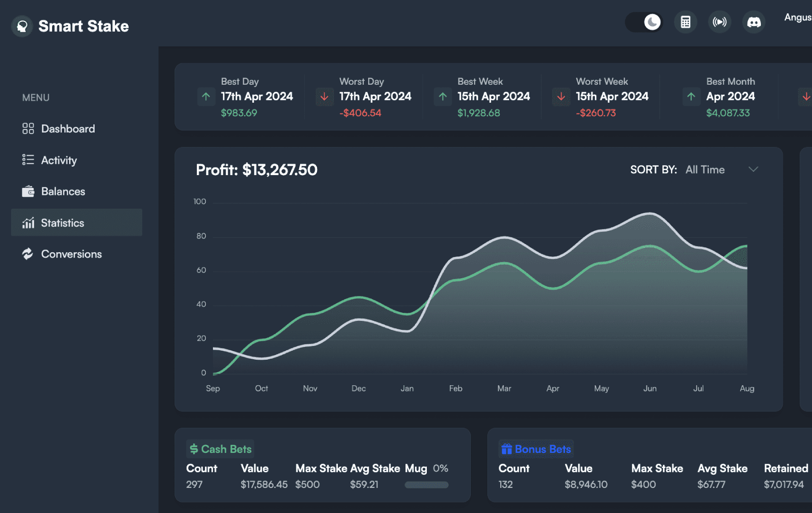This screenshot has width=812, height=513.
Task: Click the Activity list icon
Action: click(x=28, y=159)
